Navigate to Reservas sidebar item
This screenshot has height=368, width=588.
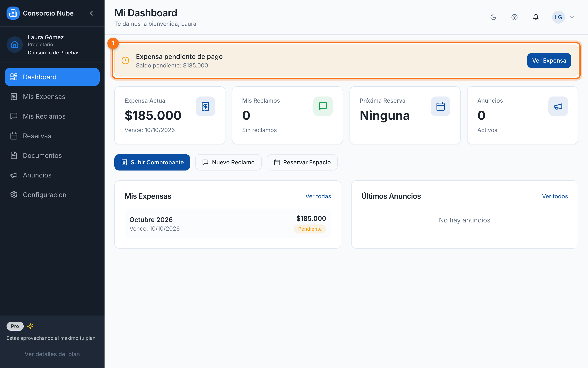52,136
